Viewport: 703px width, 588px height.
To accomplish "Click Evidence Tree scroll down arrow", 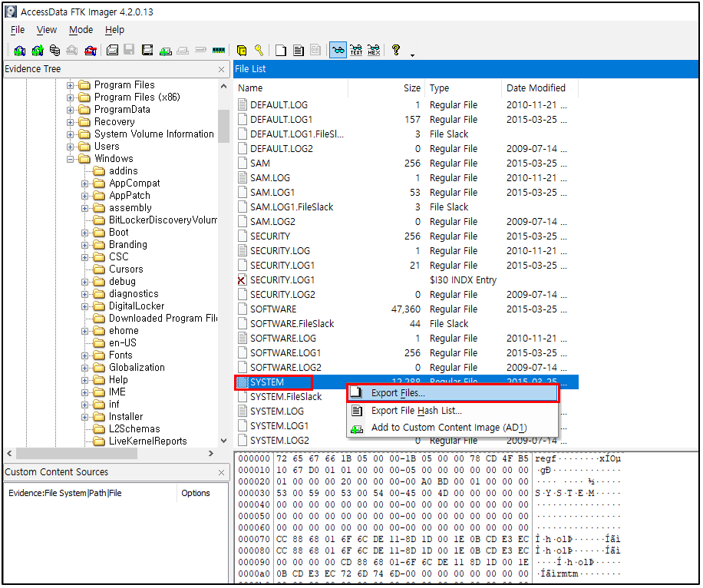I will click(x=224, y=441).
